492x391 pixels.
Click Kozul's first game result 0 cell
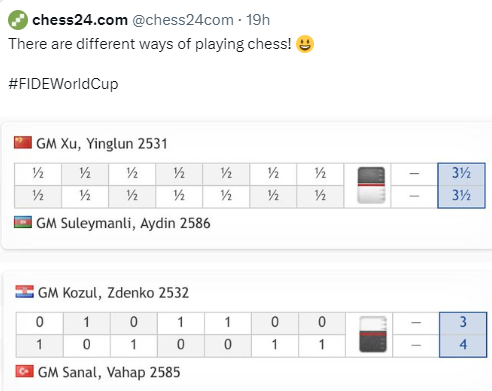40,323
